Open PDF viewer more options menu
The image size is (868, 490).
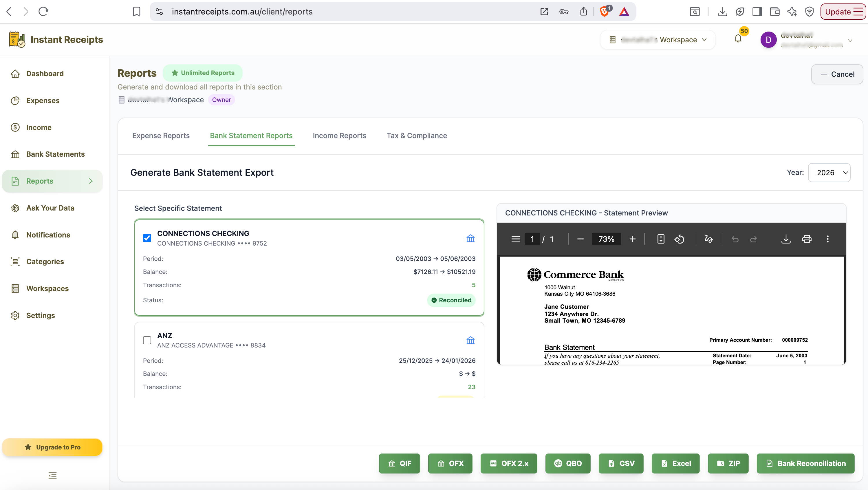(827, 239)
